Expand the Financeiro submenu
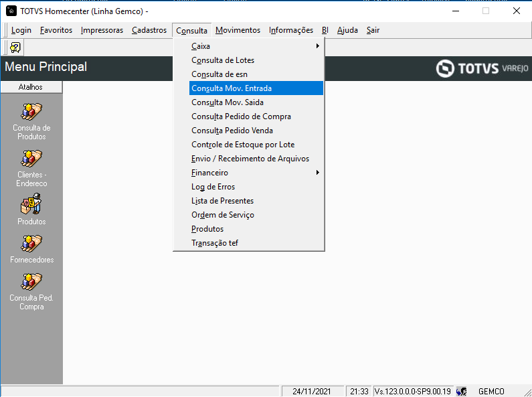The width and height of the screenshot is (532, 397). click(256, 173)
